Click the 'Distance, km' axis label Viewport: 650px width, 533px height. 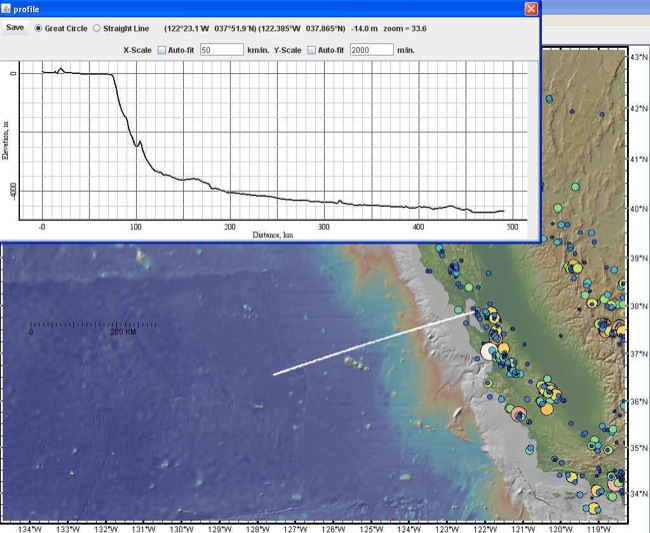[274, 235]
